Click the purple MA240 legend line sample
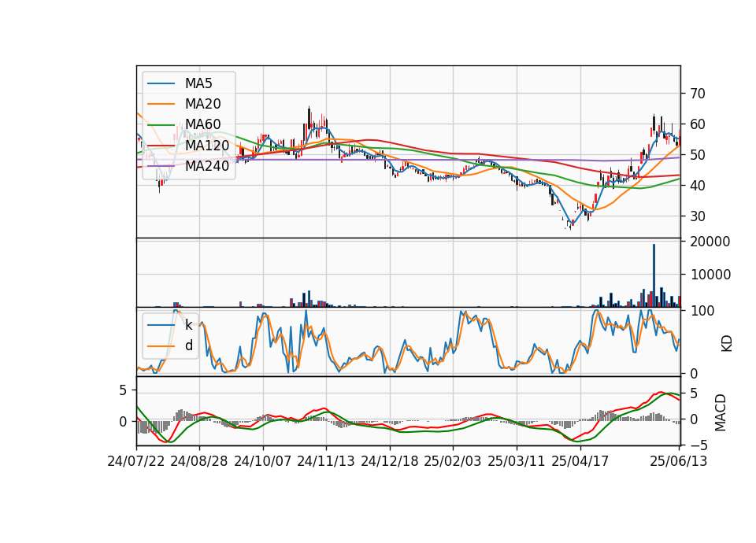Screen dimensions: 756x543 (161, 166)
